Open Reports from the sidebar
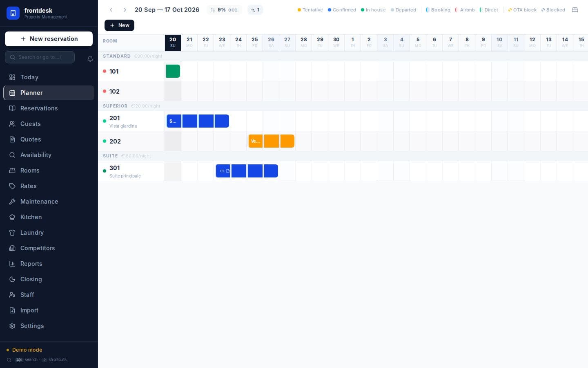Image resolution: width=588 pixels, height=368 pixels. point(49,264)
